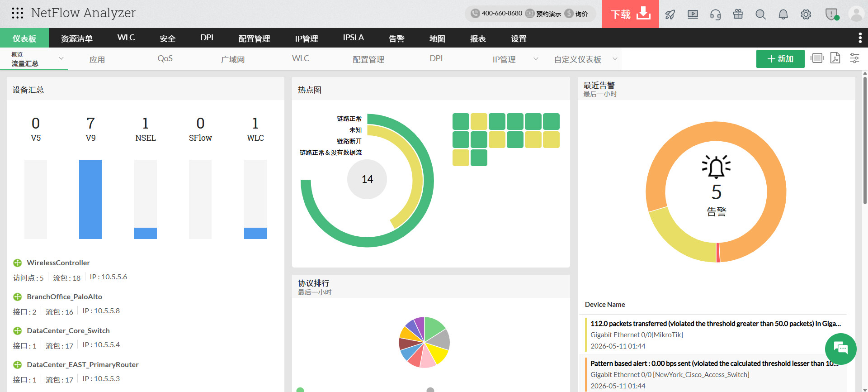Screen dimensions: 868x392
Task: Export dashboard using the PDF icon
Action: tap(835, 58)
